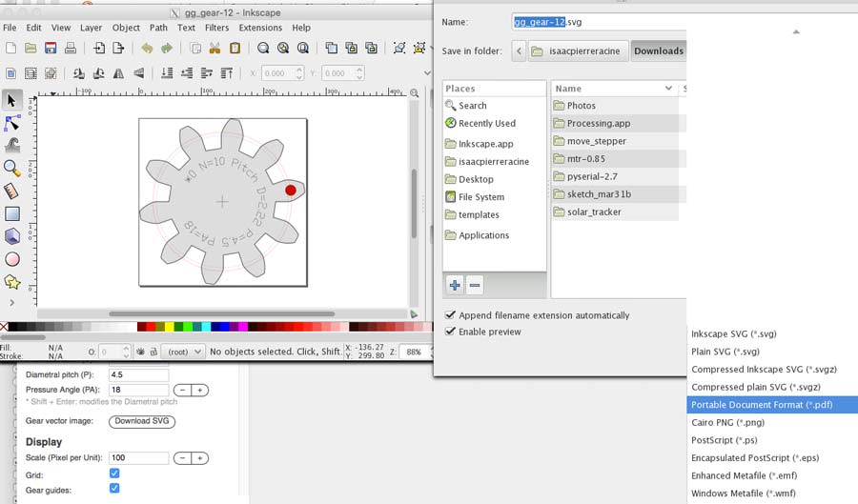The width and height of the screenshot is (858, 504).
Task: Open the Path menu
Action: click(x=158, y=28)
